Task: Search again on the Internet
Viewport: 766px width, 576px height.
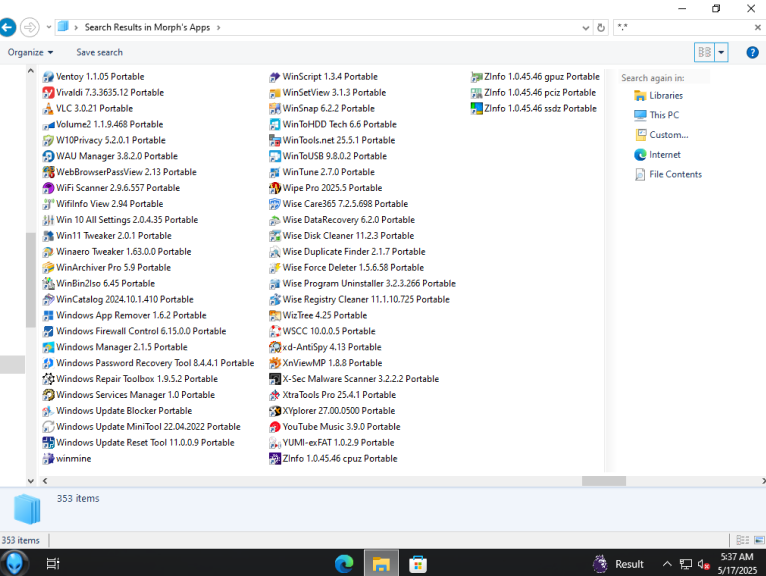Action: [657, 155]
